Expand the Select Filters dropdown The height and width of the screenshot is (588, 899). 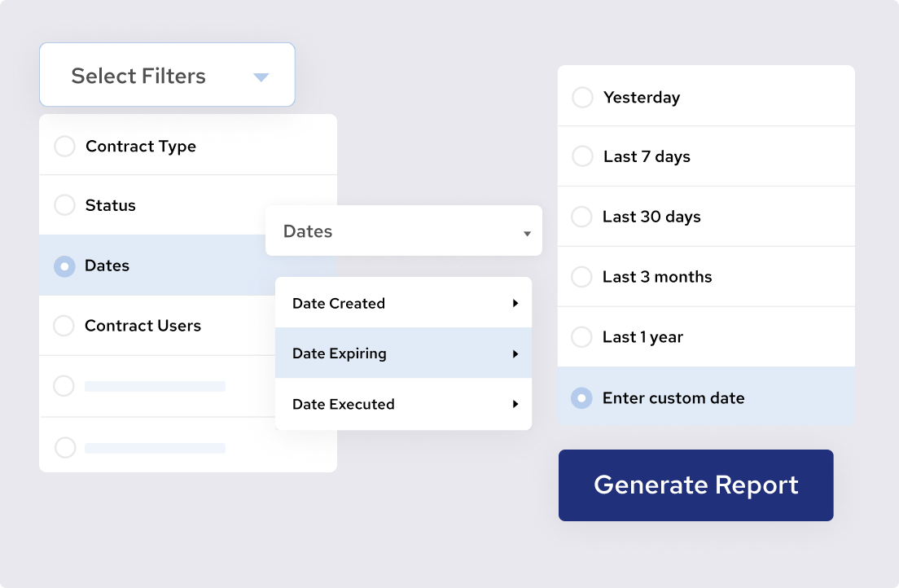click(166, 74)
